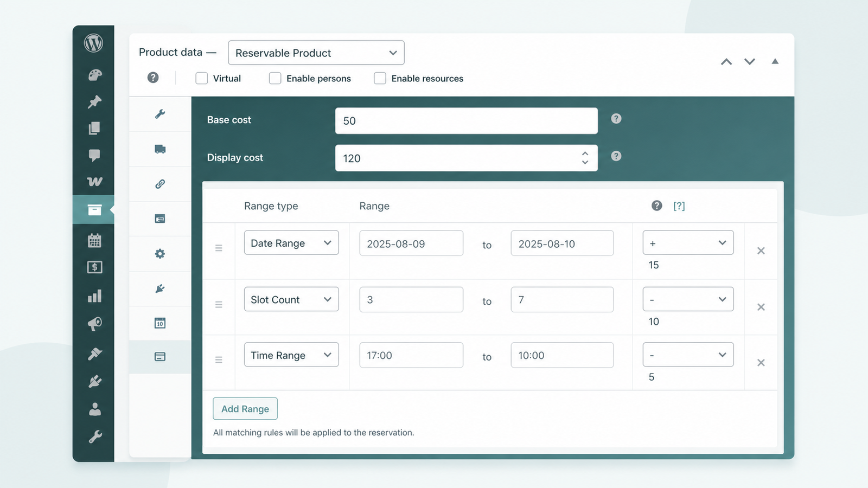Click drag handle of Time Range row
The image size is (868, 488).
coord(219,359)
